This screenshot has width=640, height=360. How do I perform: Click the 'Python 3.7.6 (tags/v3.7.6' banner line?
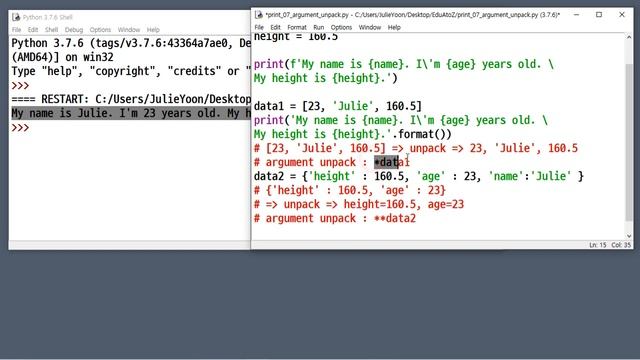pyautogui.click(x=131, y=43)
